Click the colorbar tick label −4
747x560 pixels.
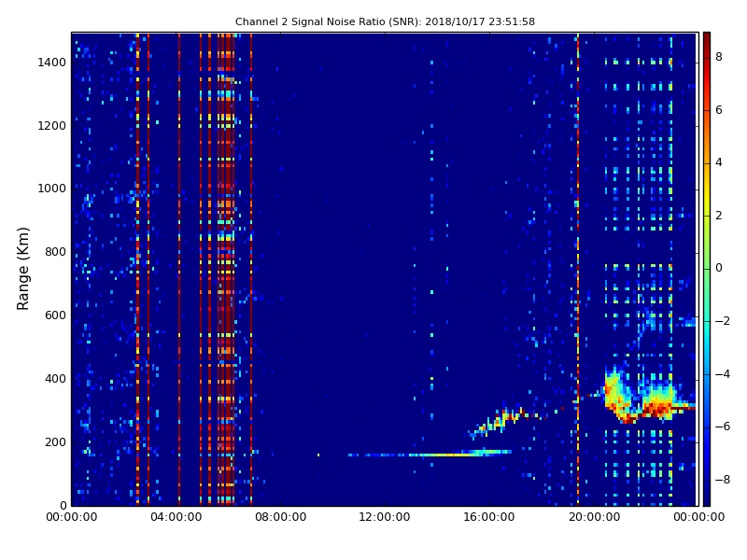coord(722,374)
